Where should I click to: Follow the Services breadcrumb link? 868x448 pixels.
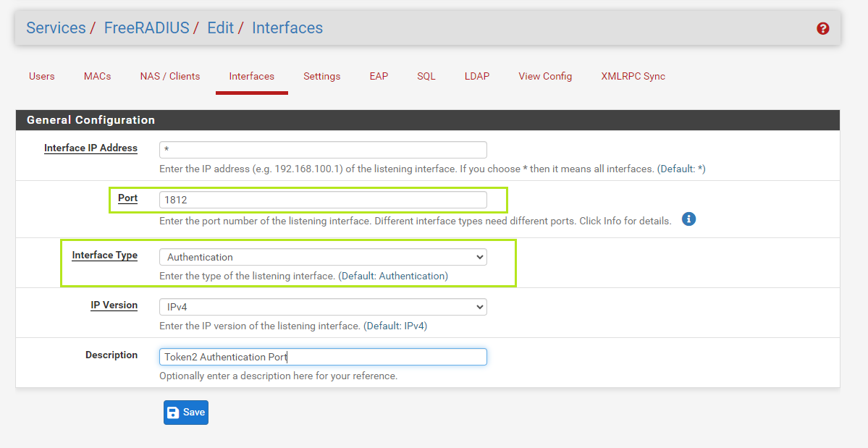click(56, 28)
